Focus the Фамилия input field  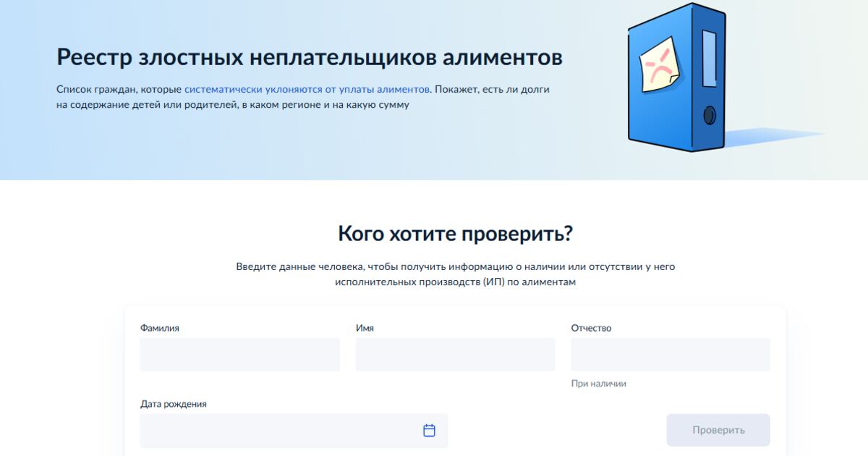pyautogui.click(x=239, y=355)
